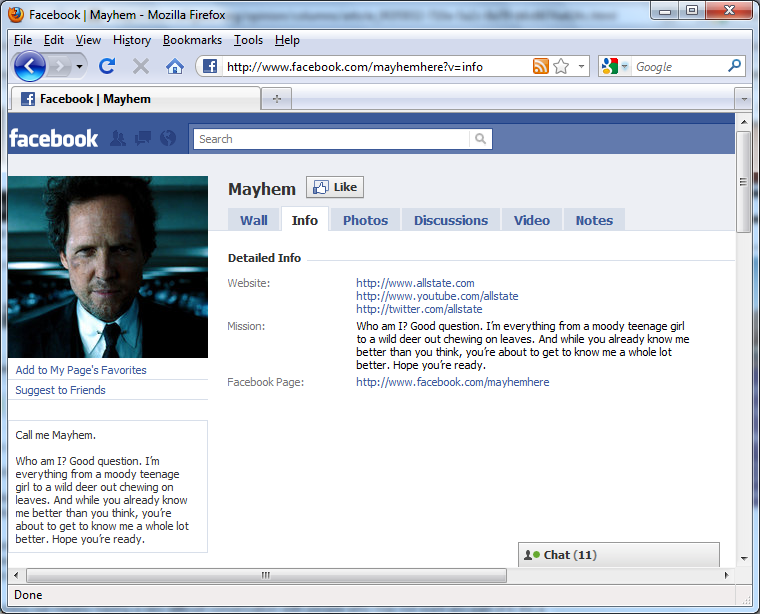Click the Facebook favicon in address bar
Viewport: 760px width, 614px height.
pyautogui.click(x=209, y=66)
